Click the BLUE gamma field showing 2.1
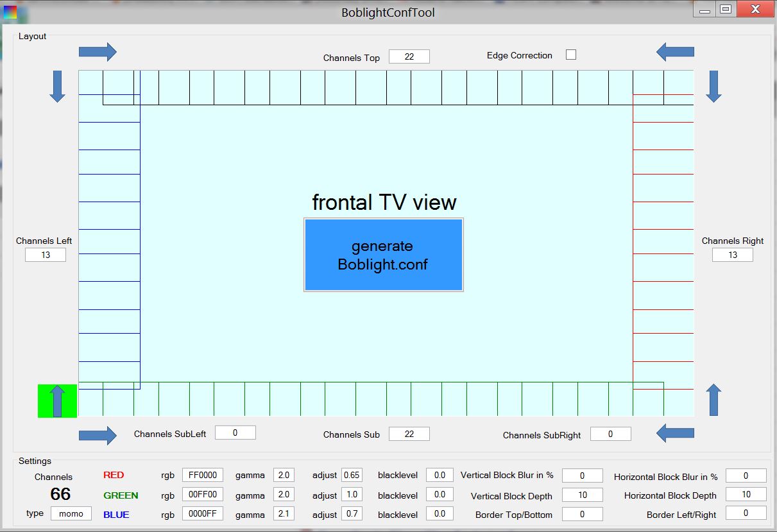The height and width of the screenshot is (532, 777). (284, 513)
